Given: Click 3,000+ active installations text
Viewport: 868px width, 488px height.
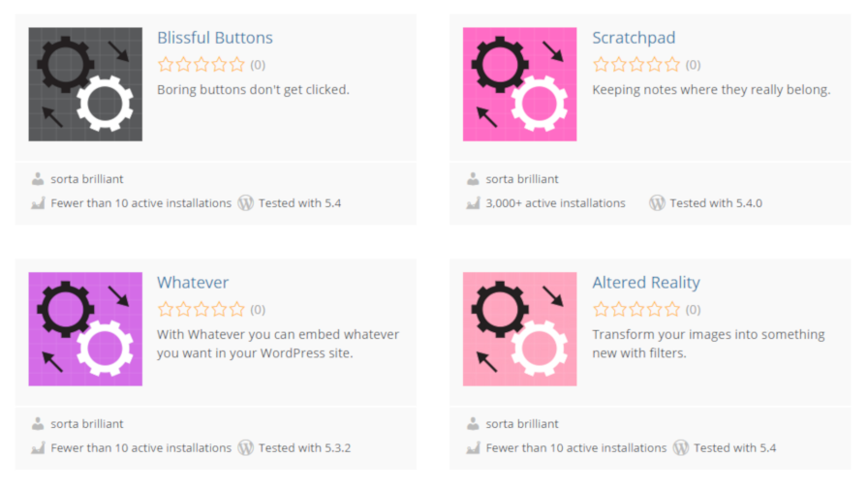Looking at the screenshot, I should [x=555, y=203].
